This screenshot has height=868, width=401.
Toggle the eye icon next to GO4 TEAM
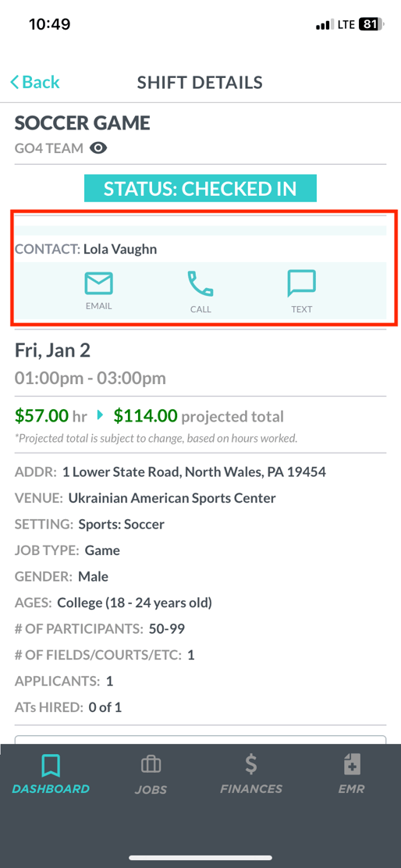(98, 148)
